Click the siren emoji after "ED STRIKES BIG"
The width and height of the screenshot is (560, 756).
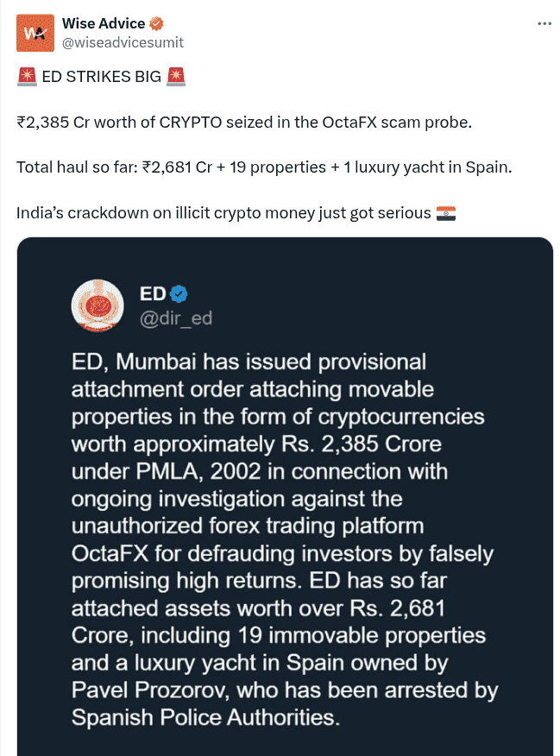[176, 77]
